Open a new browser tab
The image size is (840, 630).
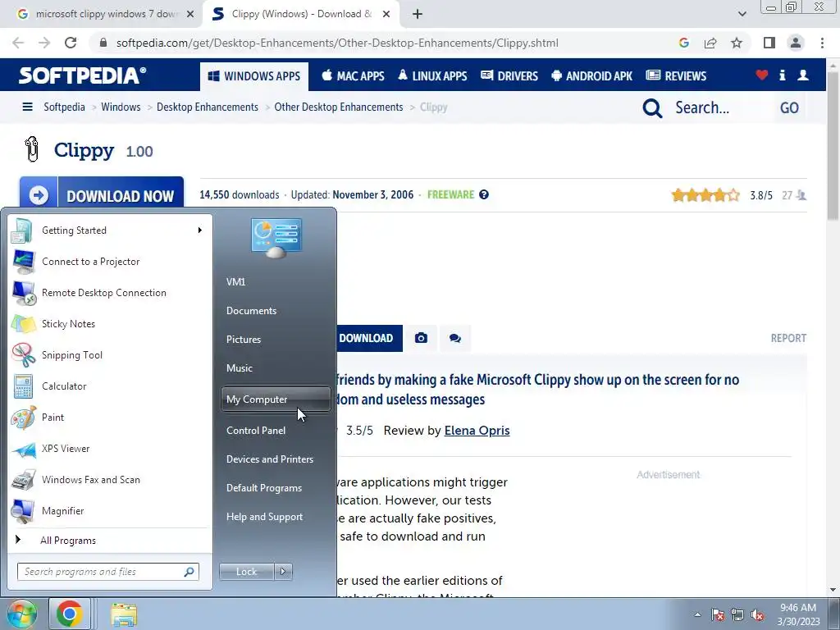click(x=418, y=15)
